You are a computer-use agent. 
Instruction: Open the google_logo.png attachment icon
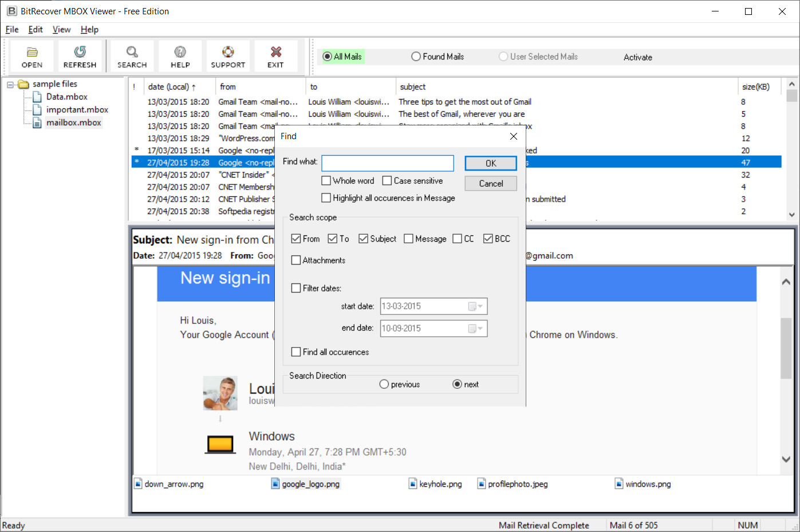(275, 484)
